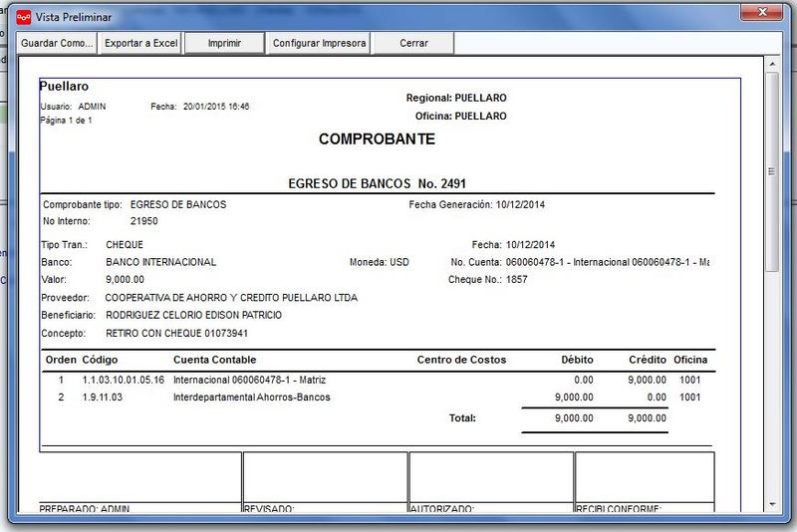Click the Total debit amount 9,000.00
Viewport: 797px width, 532px height.
pos(574,418)
